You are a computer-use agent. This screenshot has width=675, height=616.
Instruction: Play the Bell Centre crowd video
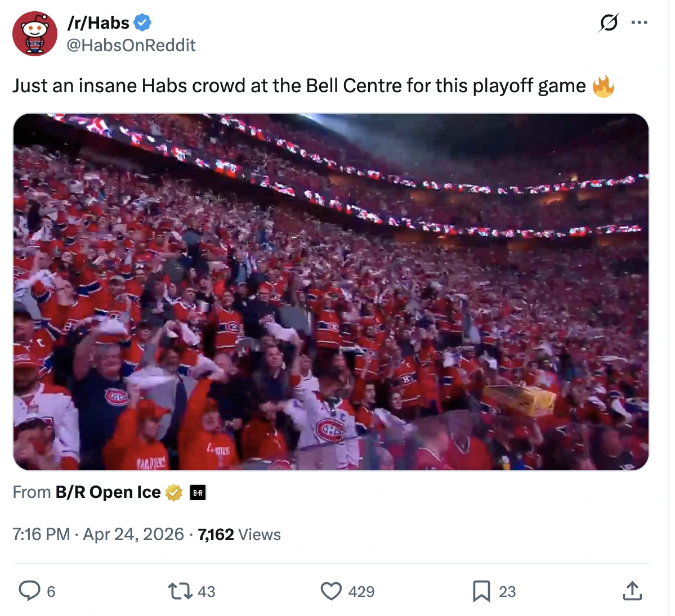pos(331,292)
